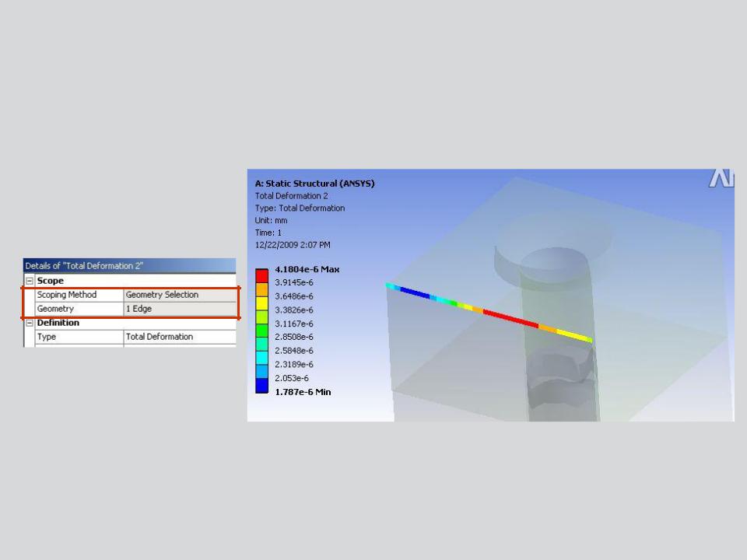Click the 3.3826e-6 legend value
The width and height of the screenshot is (747, 560).
(x=294, y=310)
